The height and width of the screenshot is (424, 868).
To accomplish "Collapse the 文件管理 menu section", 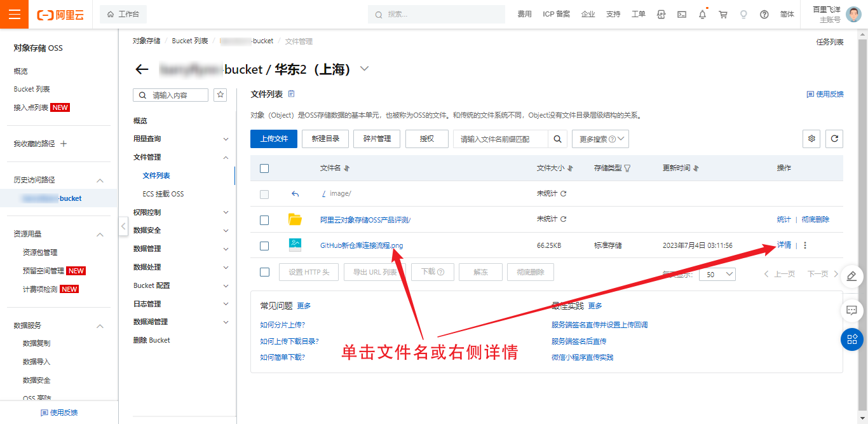I will pyautogui.click(x=226, y=157).
